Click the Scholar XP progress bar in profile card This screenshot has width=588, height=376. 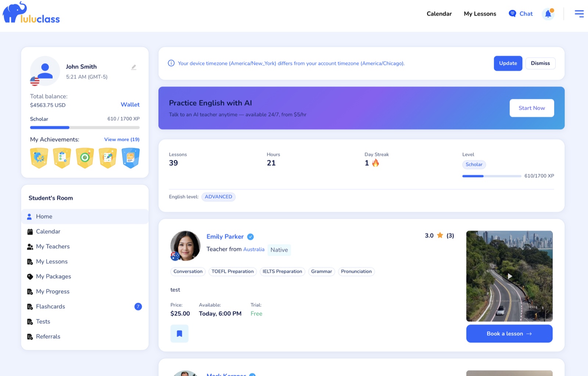(x=85, y=128)
